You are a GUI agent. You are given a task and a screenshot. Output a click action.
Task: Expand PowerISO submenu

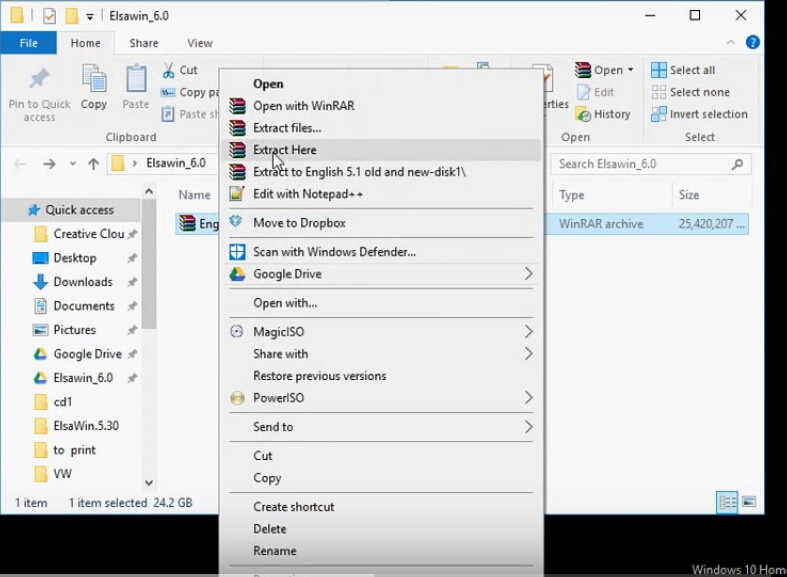(x=528, y=398)
